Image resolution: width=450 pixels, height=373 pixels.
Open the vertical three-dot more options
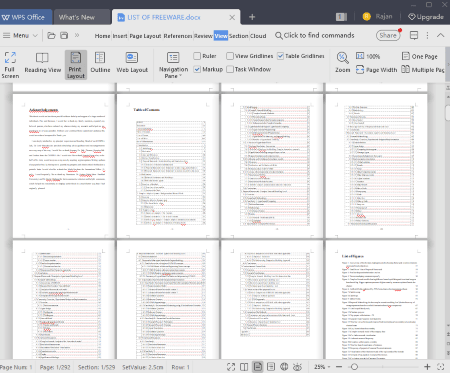tap(427, 35)
